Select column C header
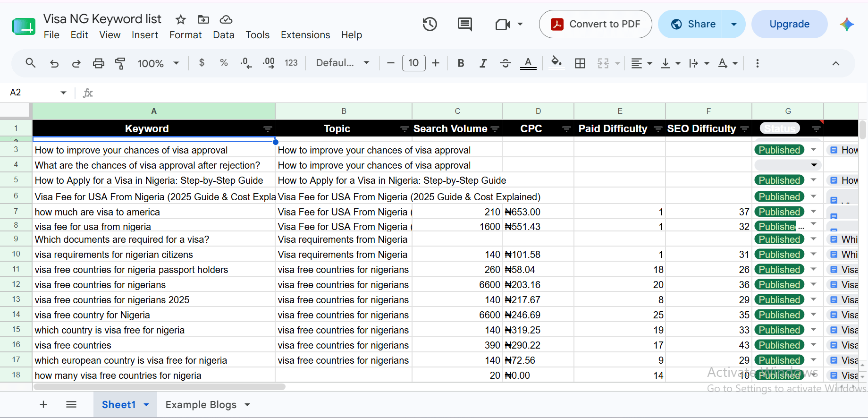This screenshot has height=418, width=868. (457, 111)
